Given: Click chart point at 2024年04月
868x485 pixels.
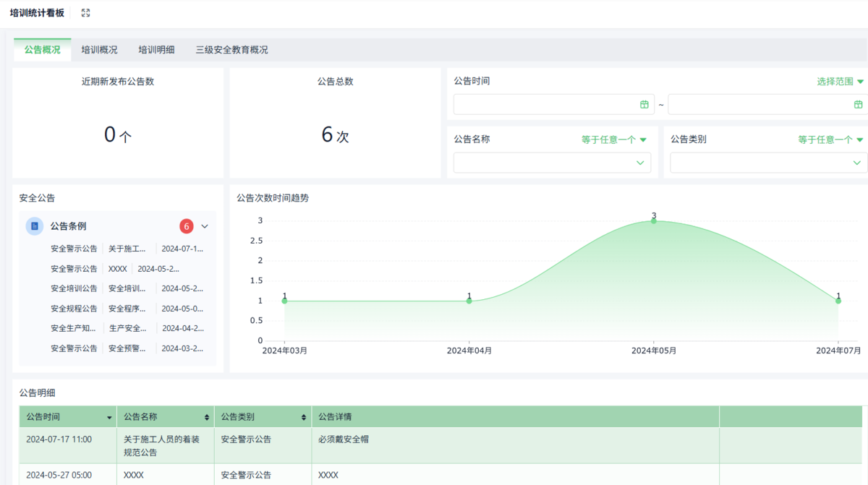Looking at the screenshot, I should (x=469, y=301).
